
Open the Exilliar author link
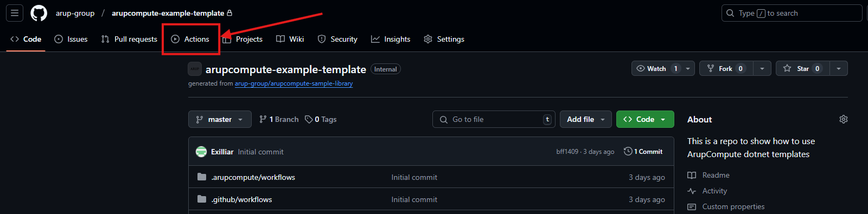coord(222,152)
